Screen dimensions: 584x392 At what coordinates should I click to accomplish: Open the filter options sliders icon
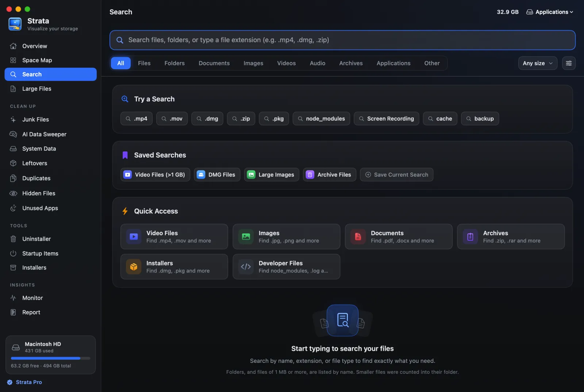pos(569,63)
